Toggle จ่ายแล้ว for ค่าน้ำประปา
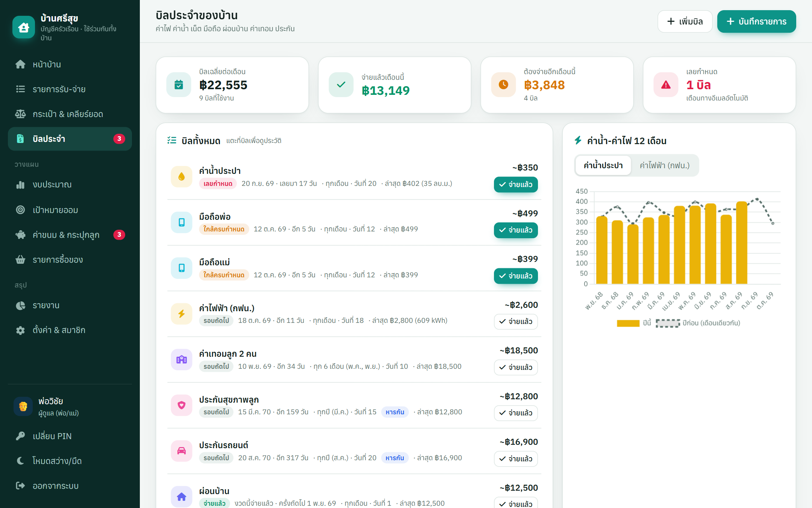Image resolution: width=812 pixels, height=508 pixels. pos(516,184)
